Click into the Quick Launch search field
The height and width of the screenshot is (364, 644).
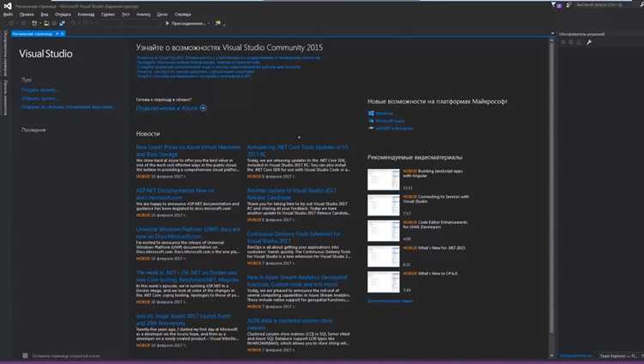coord(601,4)
